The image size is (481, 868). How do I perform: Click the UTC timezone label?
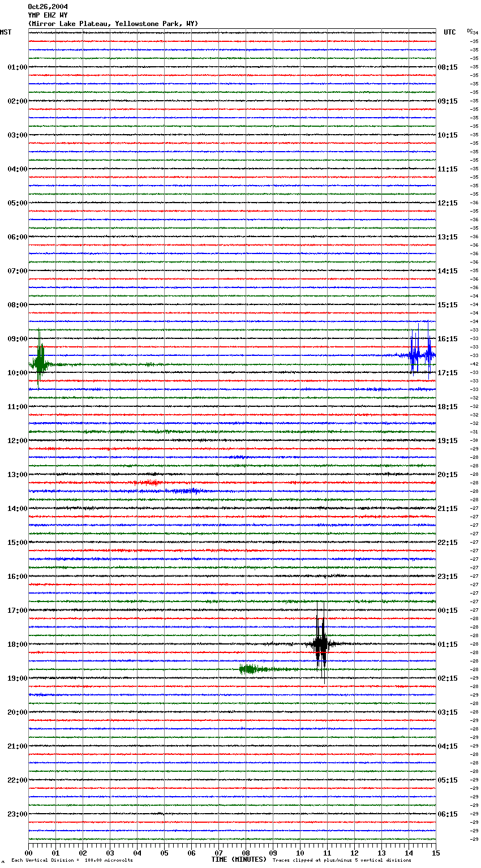point(449,32)
